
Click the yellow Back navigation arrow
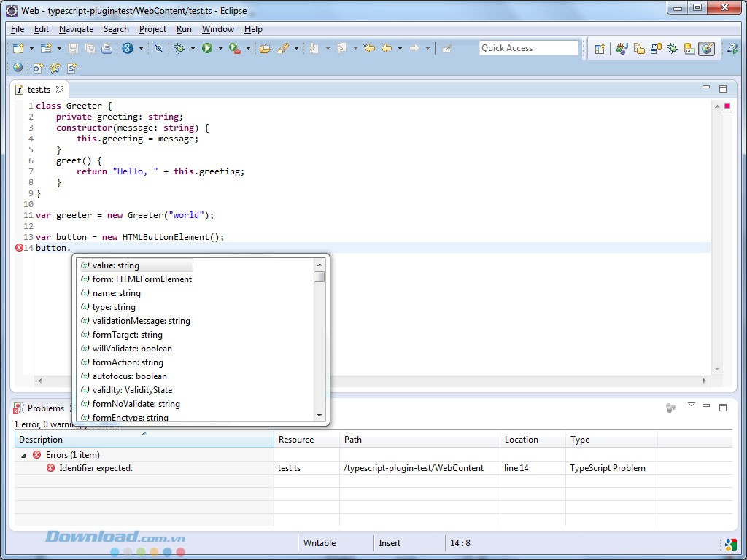387,48
